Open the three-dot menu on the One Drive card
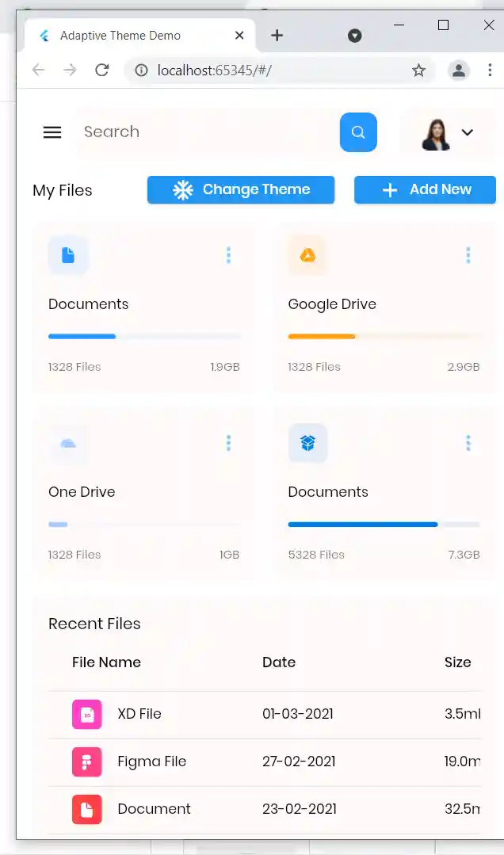The image size is (504, 855). [x=228, y=443]
